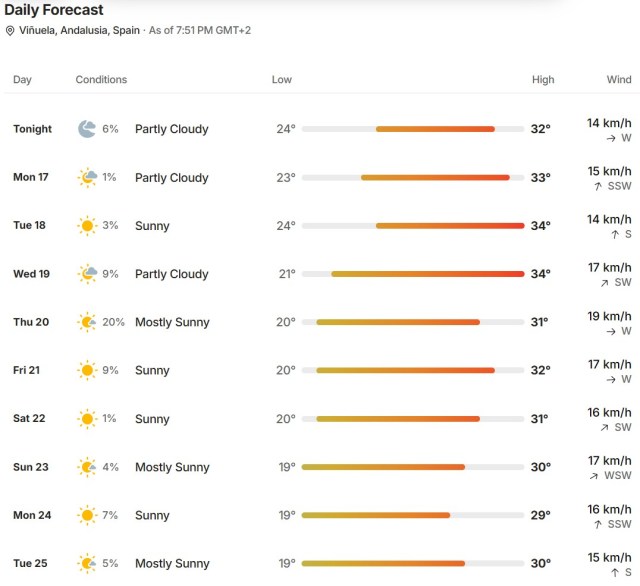The height and width of the screenshot is (586, 640).
Task: Click the Daily Forecast heading
Action: (x=54, y=9)
